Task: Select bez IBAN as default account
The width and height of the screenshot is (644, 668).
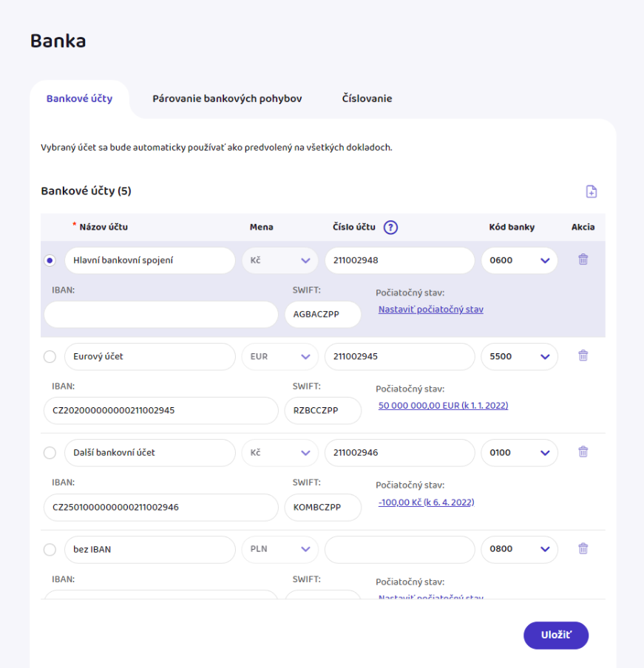Action: point(50,550)
